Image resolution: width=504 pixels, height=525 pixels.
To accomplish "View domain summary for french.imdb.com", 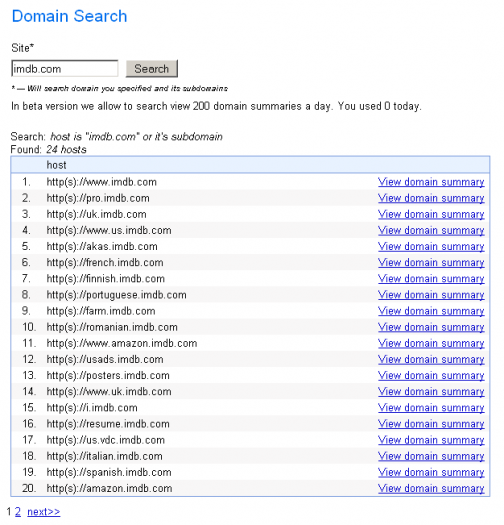I will pos(431,262).
